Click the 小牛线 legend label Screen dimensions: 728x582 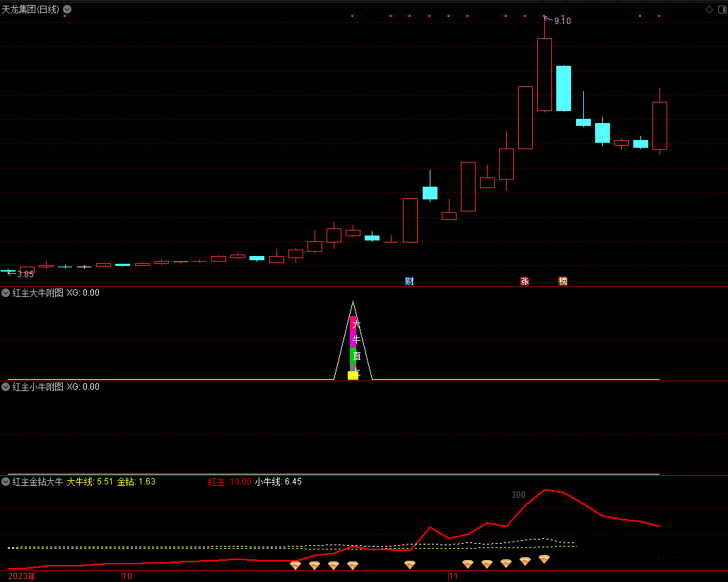[268, 482]
